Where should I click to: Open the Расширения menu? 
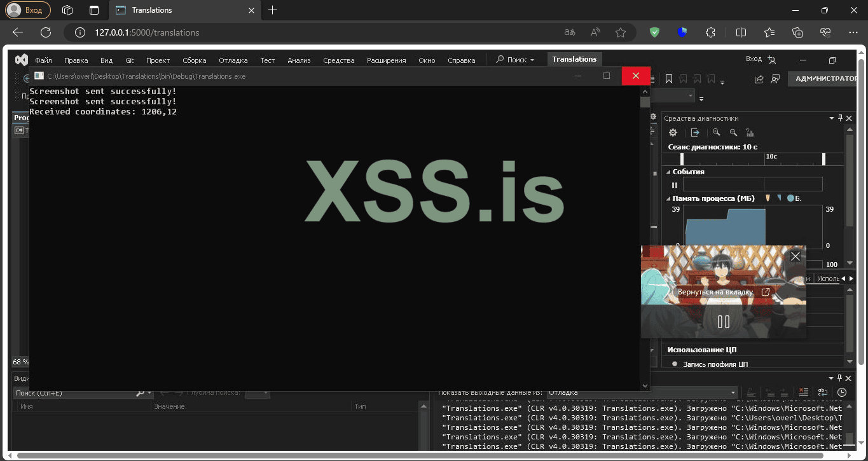[386, 60]
